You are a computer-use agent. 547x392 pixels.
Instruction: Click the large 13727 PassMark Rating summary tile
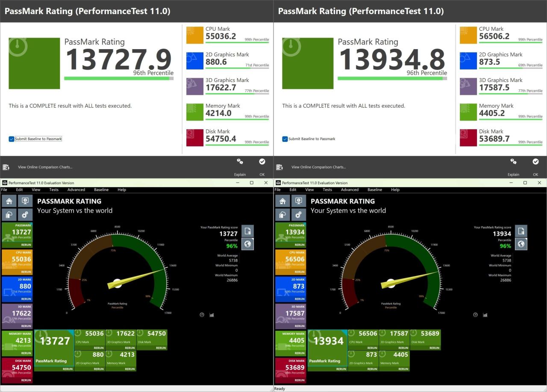[x=54, y=350]
